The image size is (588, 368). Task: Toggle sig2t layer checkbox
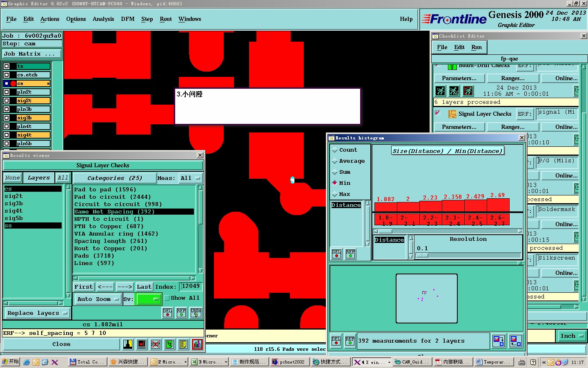[x=7, y=101]
